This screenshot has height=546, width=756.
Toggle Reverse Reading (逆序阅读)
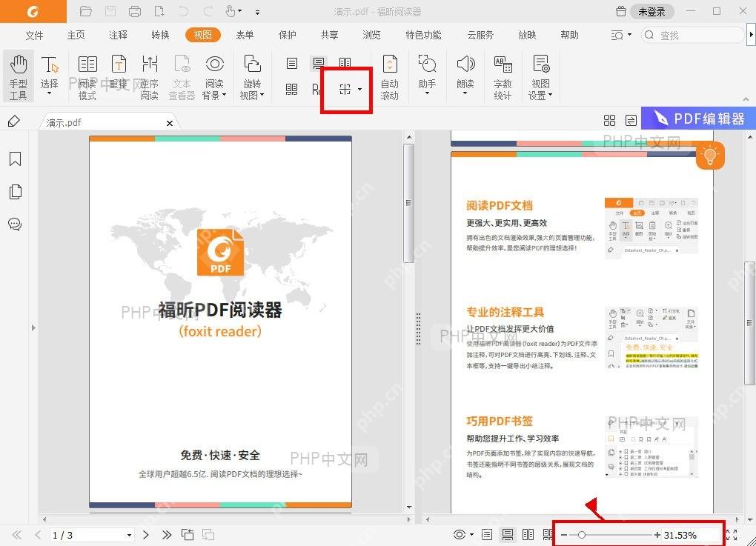pyautogui.click(x=150, y=76)
